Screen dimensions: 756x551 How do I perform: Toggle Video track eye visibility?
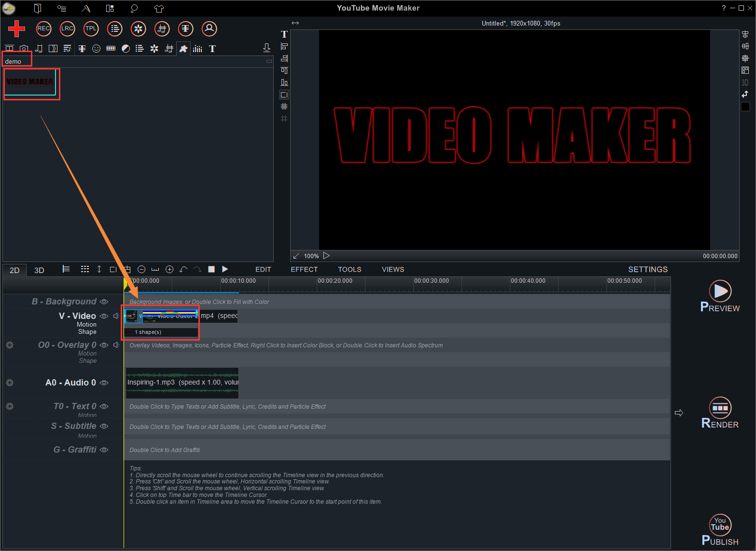point(104,316)
